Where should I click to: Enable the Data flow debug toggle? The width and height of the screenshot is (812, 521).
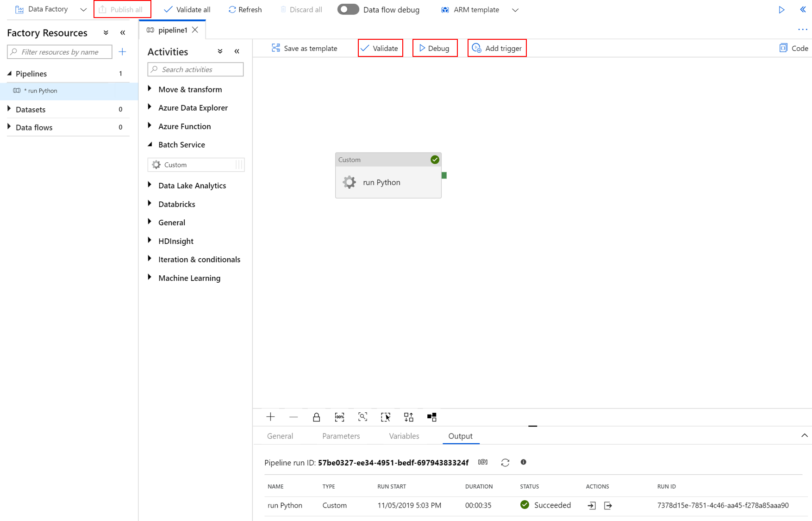click(x=348, y=9)
